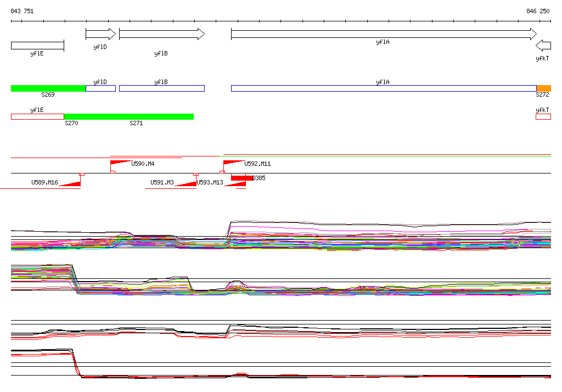
Task: Click the blue yflD box
Action: (101, 88)
